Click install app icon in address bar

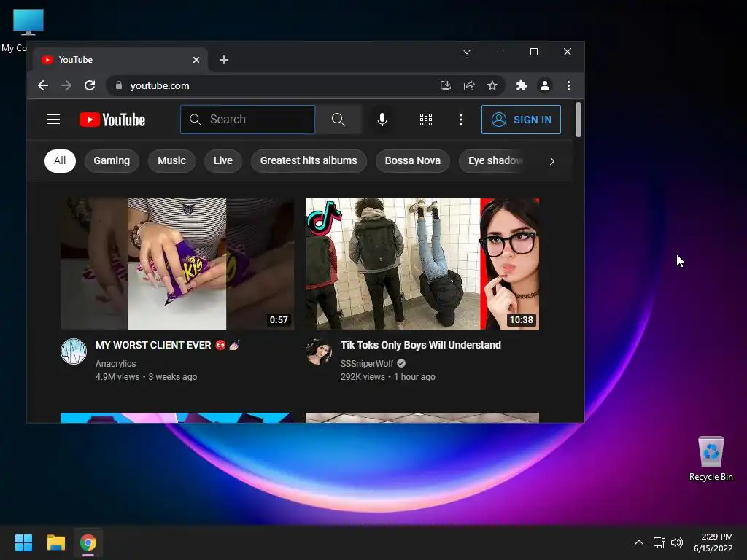(446, 86)
